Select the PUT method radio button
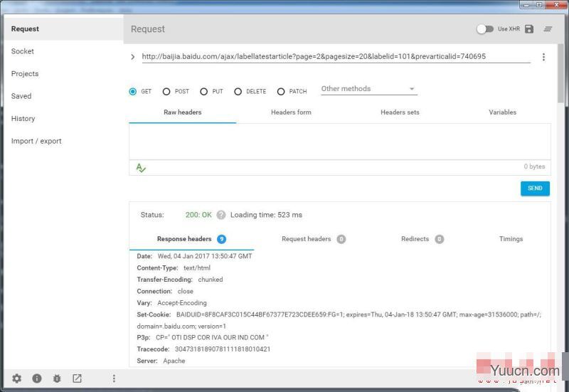Screen dimensions: 569x392 [x=203, y=92]
